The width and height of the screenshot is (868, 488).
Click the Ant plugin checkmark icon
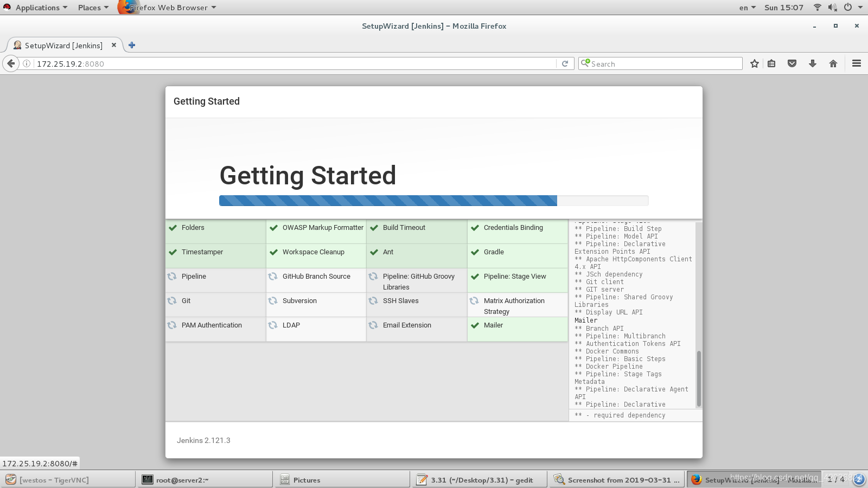pyautogui.click(x=374, y=252)
